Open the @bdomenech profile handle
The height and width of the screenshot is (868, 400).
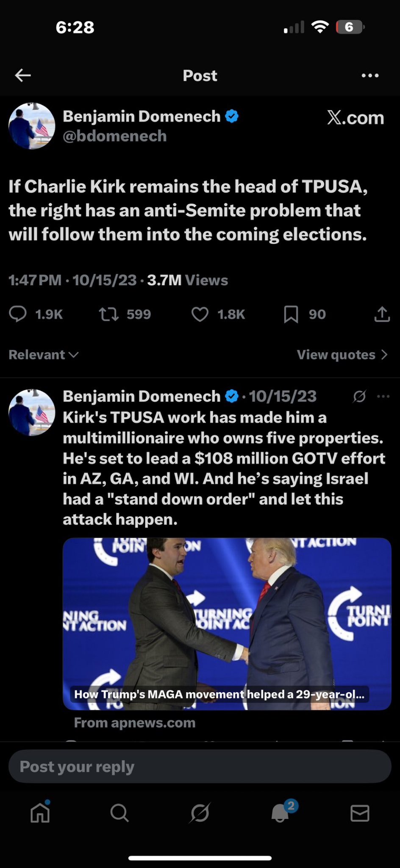pos(115,136)
